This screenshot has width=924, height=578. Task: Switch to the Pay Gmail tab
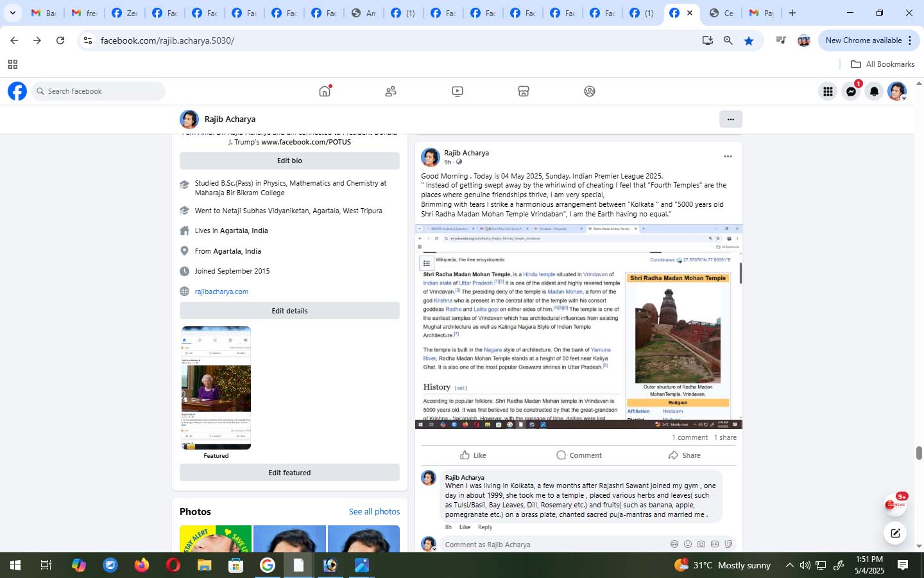click(762, 13)
